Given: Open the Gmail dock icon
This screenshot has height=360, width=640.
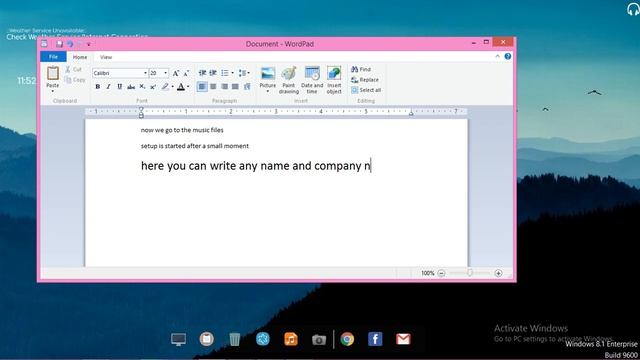Looking at the screenshot, I should click(x=403, y=339).
